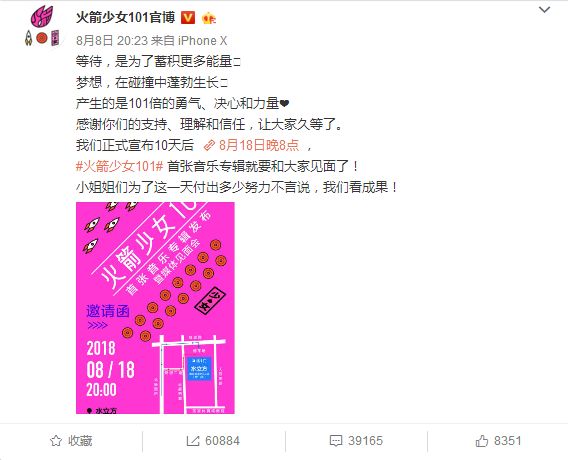Open the 39165 comments tab

point(356,441)
